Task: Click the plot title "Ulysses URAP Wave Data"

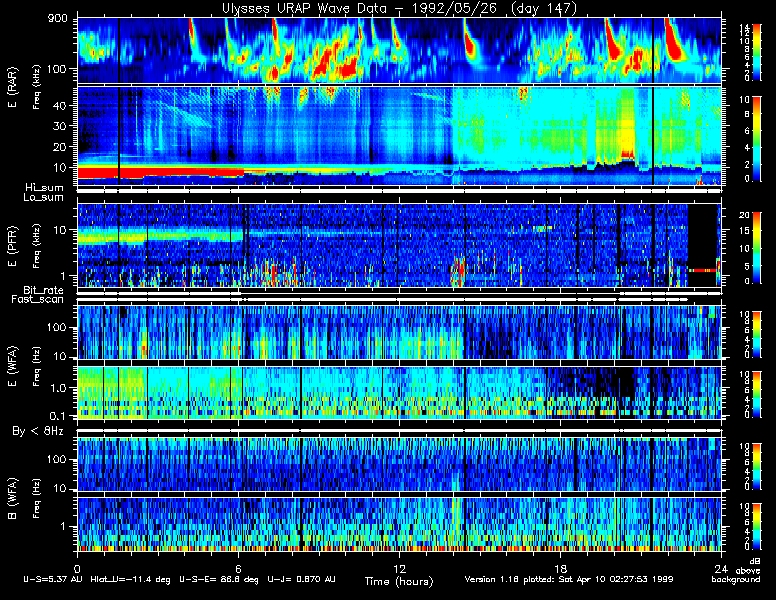Action: [305, 8]
